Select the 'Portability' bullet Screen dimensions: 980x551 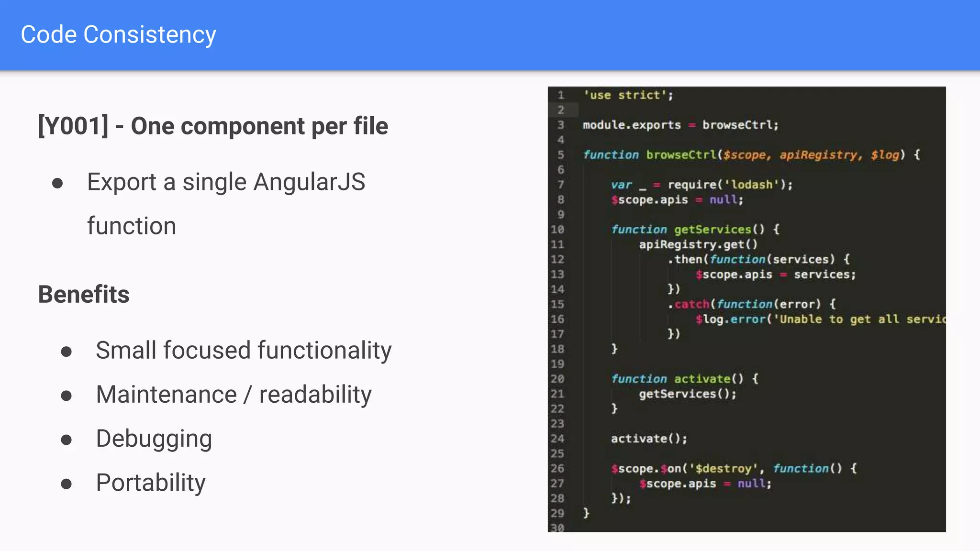(151, 483)
